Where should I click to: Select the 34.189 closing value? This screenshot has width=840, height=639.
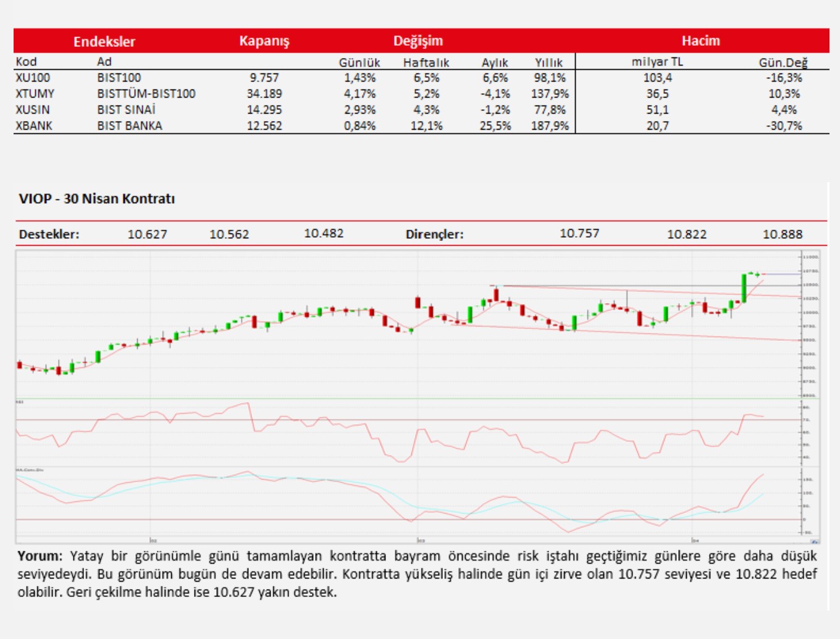coord(264,94)
